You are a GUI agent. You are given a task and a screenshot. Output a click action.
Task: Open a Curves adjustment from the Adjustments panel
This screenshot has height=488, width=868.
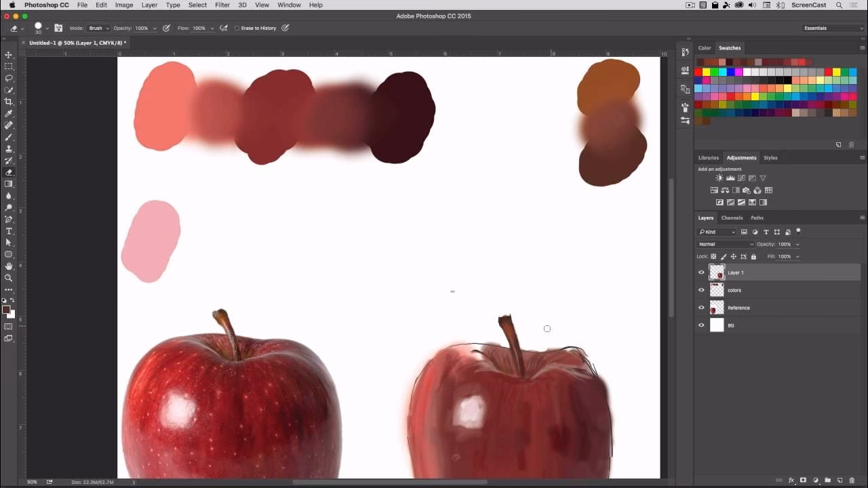click(741, 178)
